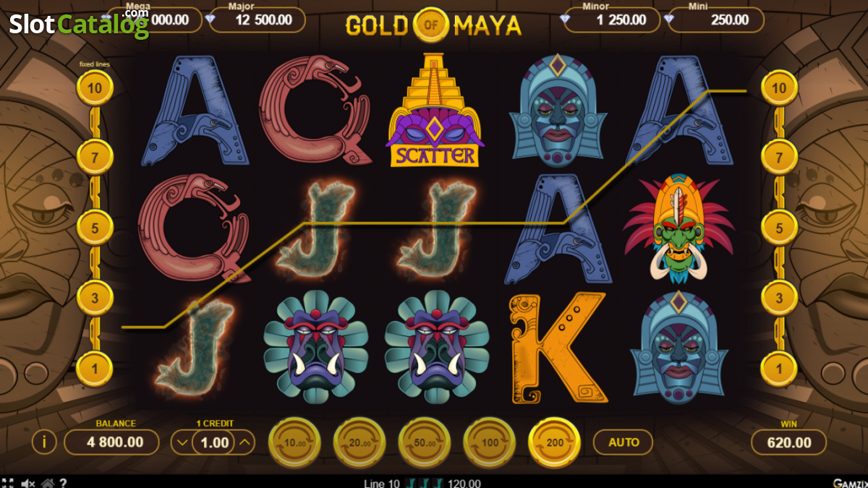
Task: Spin with 100 bet coin
Action: point(490,442)
